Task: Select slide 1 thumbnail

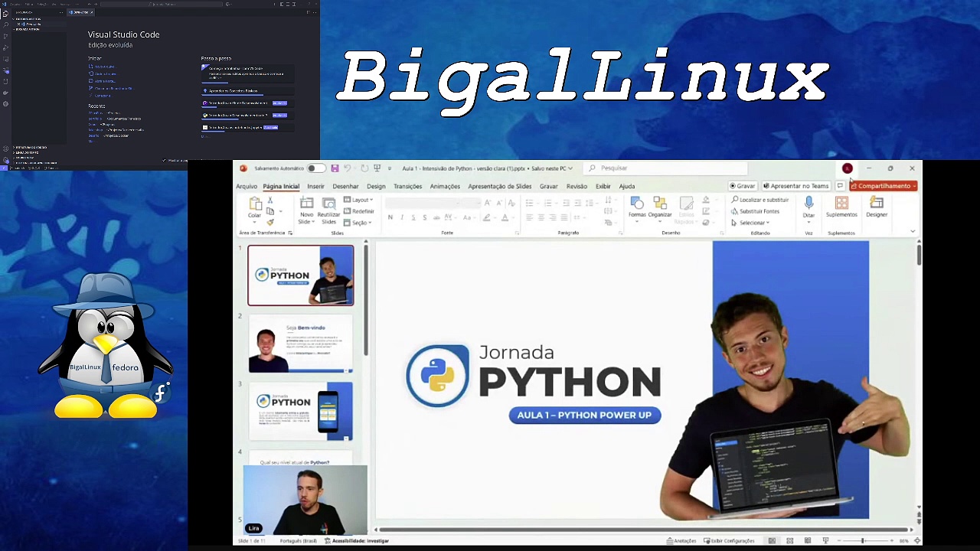Action: 301,275
